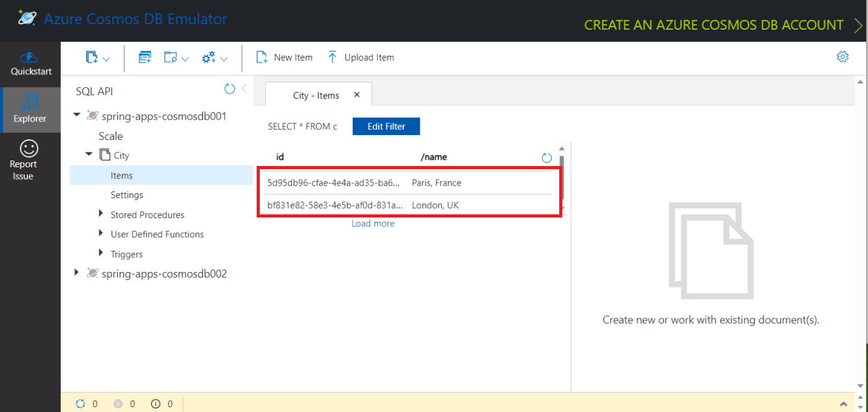Open Settings under City container
Viewport: 868px width, 412px height.
point(126,195)
